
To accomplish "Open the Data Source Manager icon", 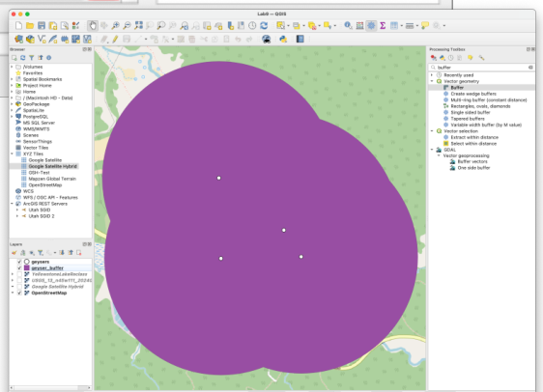I will click(18, 39).
